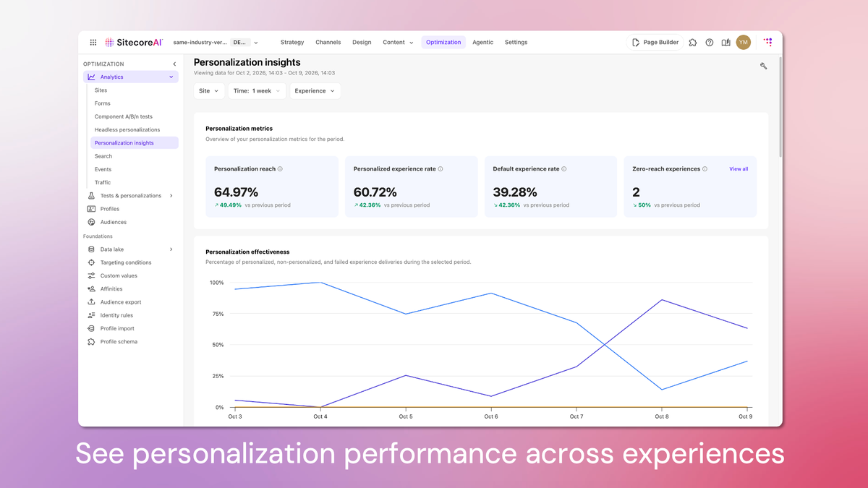Click the Default experience rate 39.28% value
The height and width of the screenshot is (488, 868).
[x=515, y=192]
